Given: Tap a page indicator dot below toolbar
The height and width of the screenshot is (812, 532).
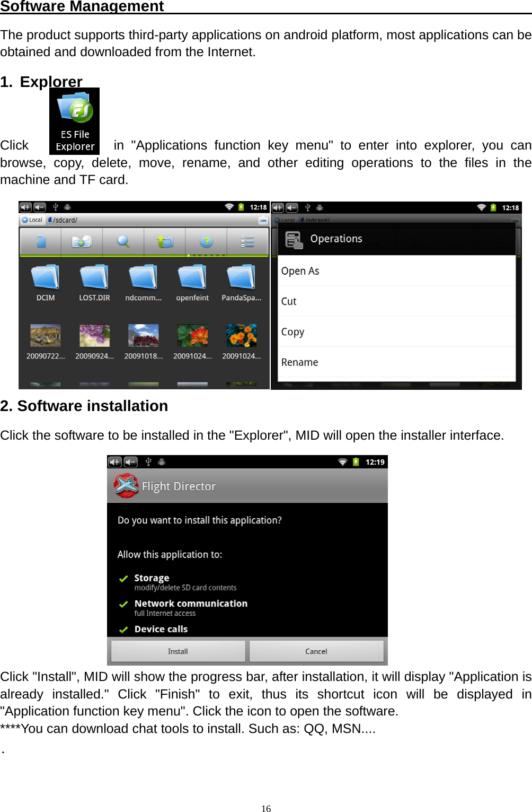Looking at the screenshot, I should point(189,256).
